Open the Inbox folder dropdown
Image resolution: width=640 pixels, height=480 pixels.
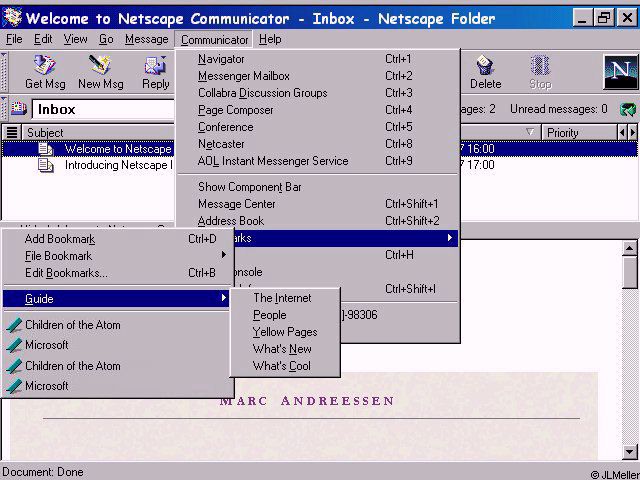tap(103, 109)
